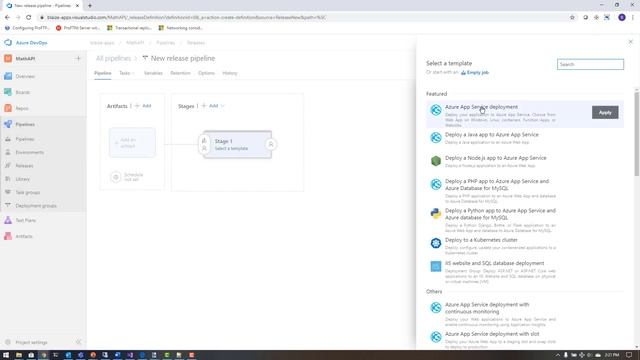Click the New release pipeline title
Image resolution: width=640 pixels, height=360 pixels.
[182, 58]
